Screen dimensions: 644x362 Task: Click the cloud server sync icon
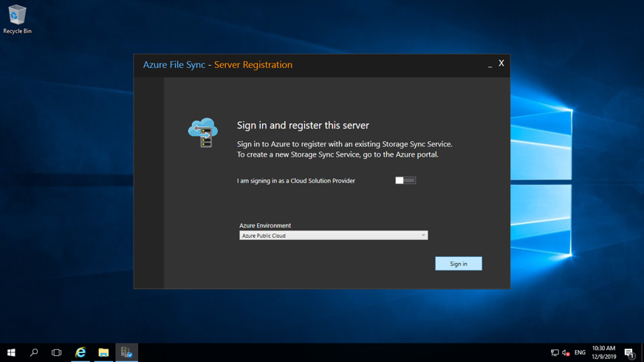203,133
